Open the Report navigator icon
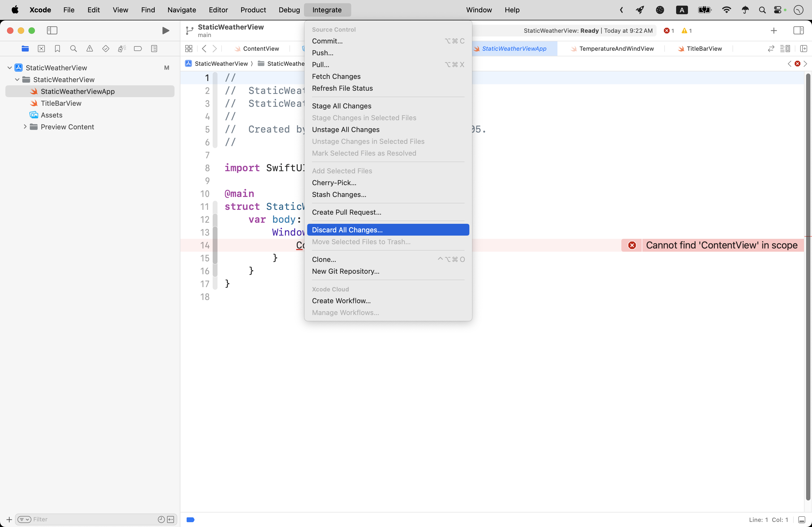812x527 pixels. (154, 49)
